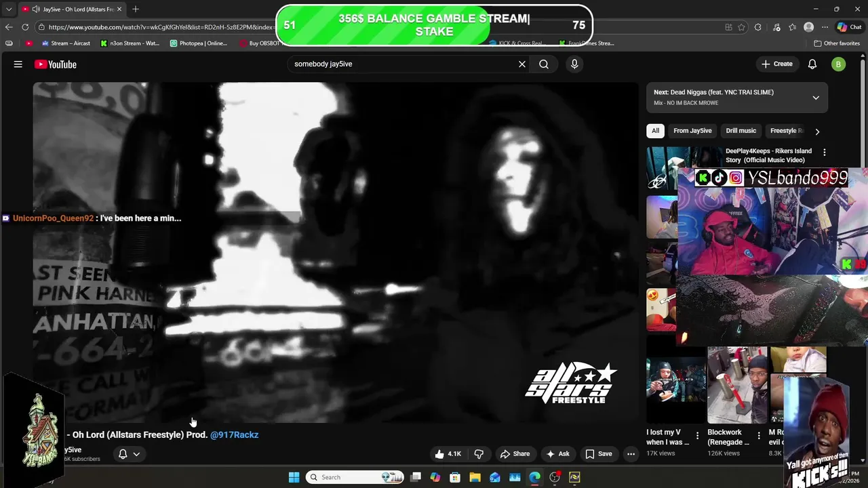Open 'Stream – Aircast' bookmark
This screenshot has width=868, height=488.
pos(66,43)
